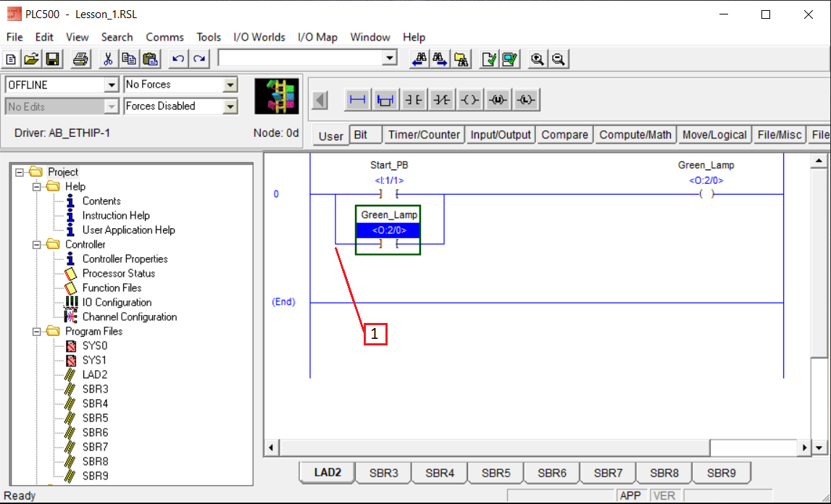The width and height of the screenshot is (831, 504).
Task: Add an Output Latch (OTL) coil
Action: [x=526, y=100]
